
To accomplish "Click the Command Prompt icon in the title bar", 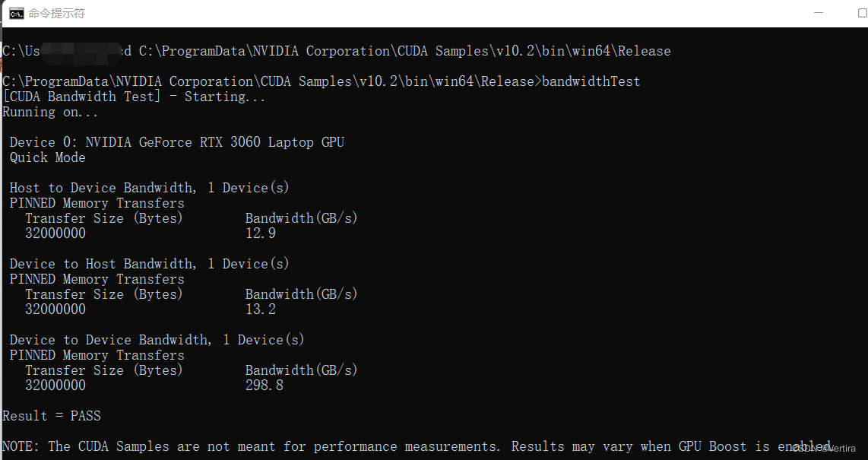I will 15,12.
